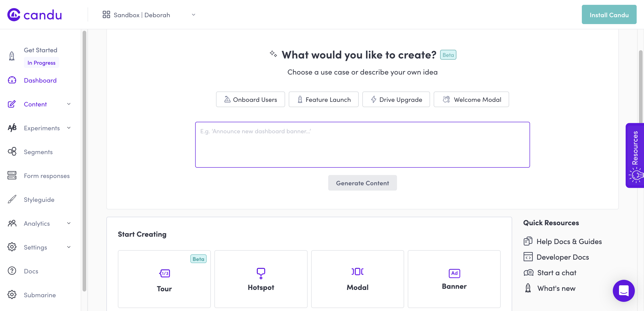The image size is (644, 311).
Task: Open Form responses via its sidebar icon
Action: 12,175
